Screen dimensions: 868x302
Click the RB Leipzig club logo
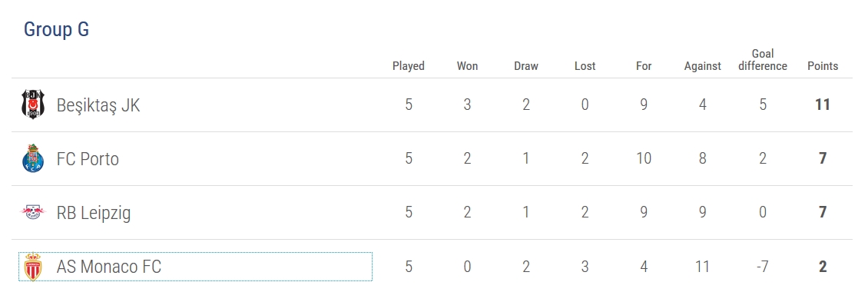tap(33, 212)
